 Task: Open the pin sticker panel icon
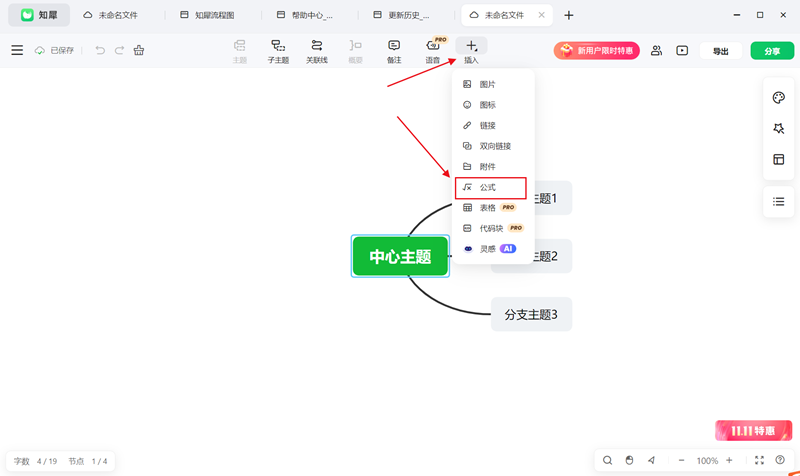[779, 129]
